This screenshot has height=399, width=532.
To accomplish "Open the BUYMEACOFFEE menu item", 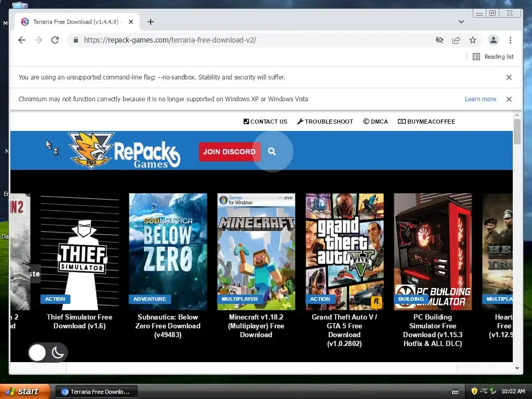I will coord(427,122).
